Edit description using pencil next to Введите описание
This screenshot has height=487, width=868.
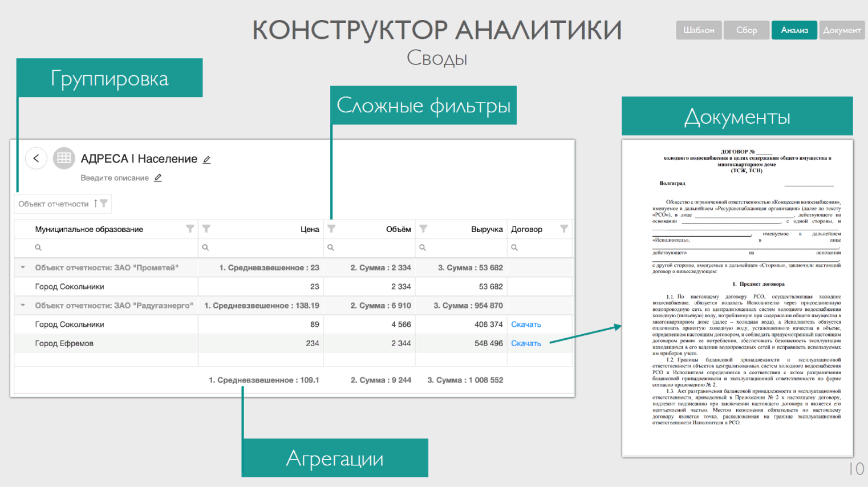tap(158, 178)
